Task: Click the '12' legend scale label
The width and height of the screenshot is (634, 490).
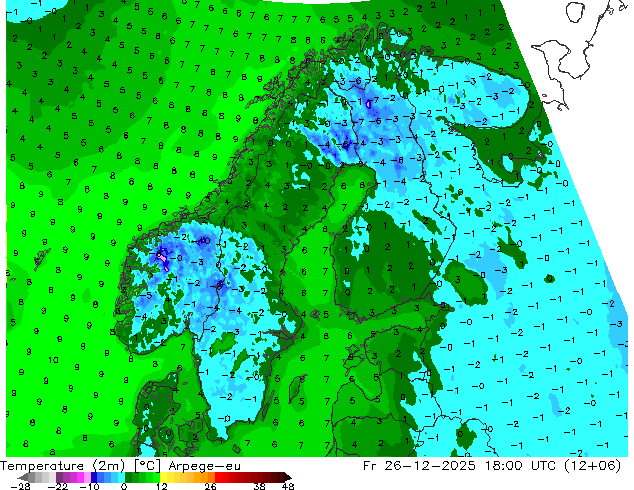Action: 162,486
